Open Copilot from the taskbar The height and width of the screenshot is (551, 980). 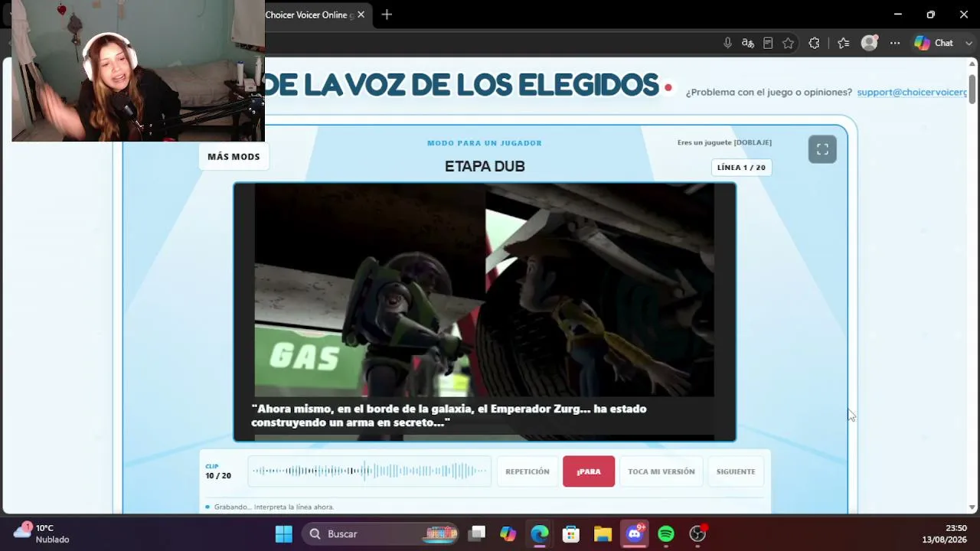tap(508, 533)
